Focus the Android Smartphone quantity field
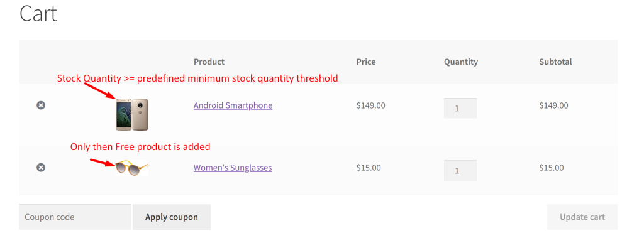Image resolution: width=644 pixels, height=243 pixels. tap(460, 108)
